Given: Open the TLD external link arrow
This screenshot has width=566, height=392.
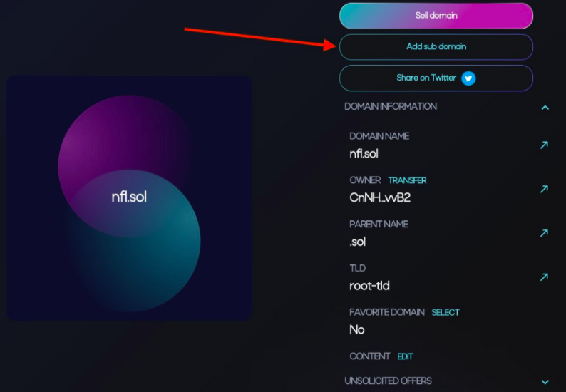Looking at the screenshot, I should (544, 277).
